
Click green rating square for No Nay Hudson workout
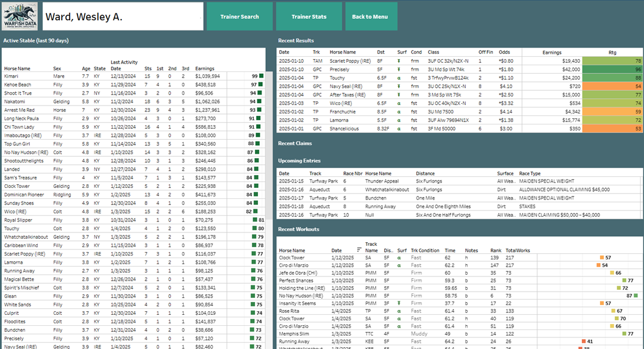click(x=637, y=295)
